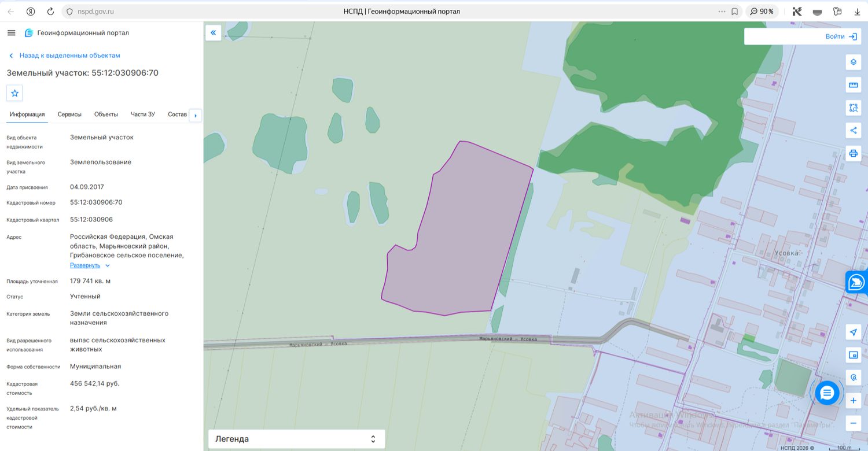Open the three-dots menu in the address bar
This screenshot has height=451, width=868.
[x=722, y=12]
